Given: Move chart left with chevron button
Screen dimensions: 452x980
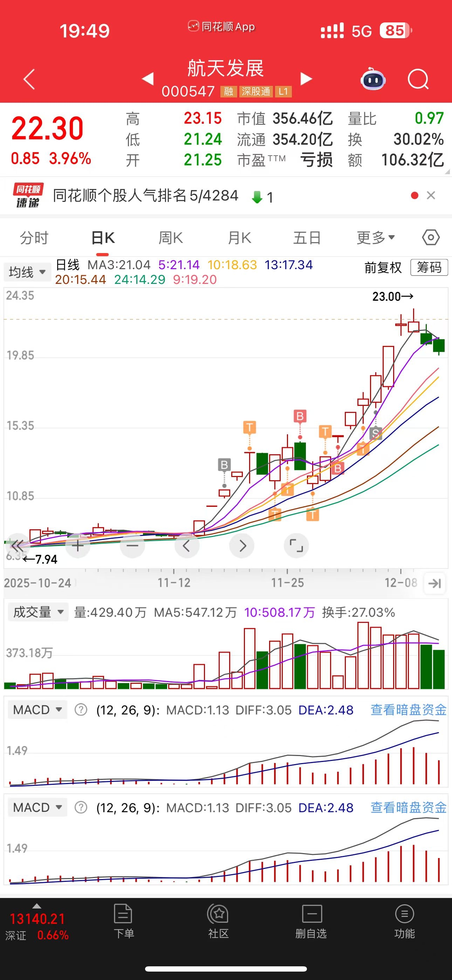Looking at the screenshot, I should pyautogui.click(x=187, y=546).
